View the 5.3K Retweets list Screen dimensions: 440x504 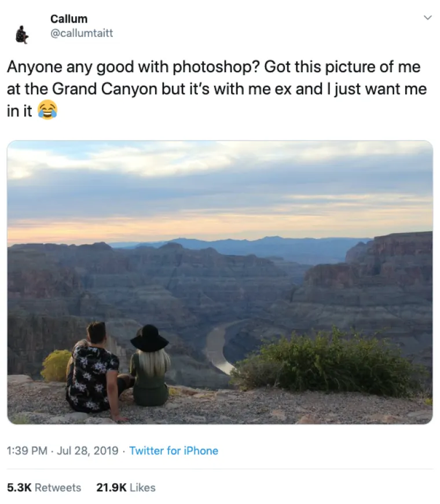(x=41, y=488)
